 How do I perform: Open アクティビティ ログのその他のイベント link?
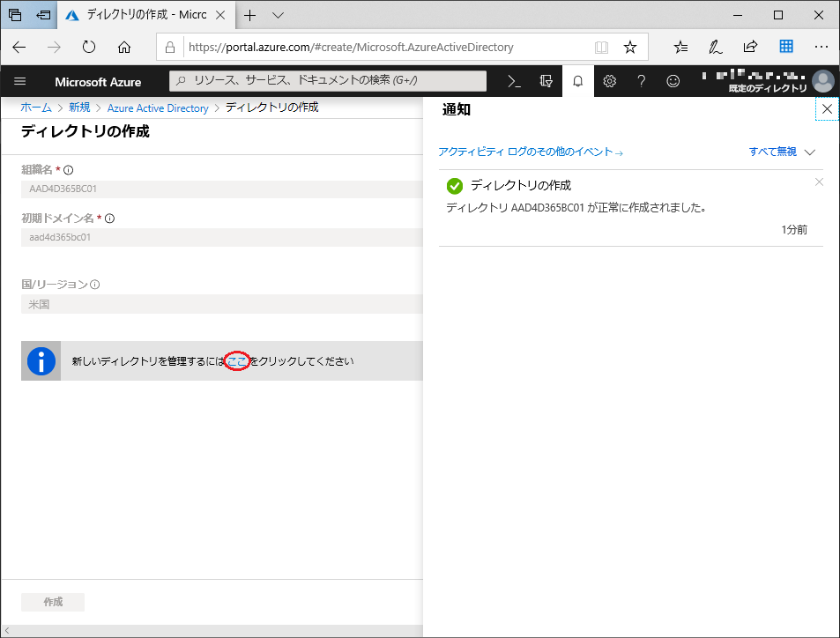point(531,152)
